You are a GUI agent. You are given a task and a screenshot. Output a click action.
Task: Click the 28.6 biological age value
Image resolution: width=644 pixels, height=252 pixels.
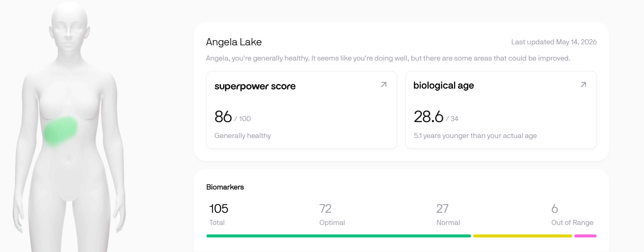[x=428, y=117]
